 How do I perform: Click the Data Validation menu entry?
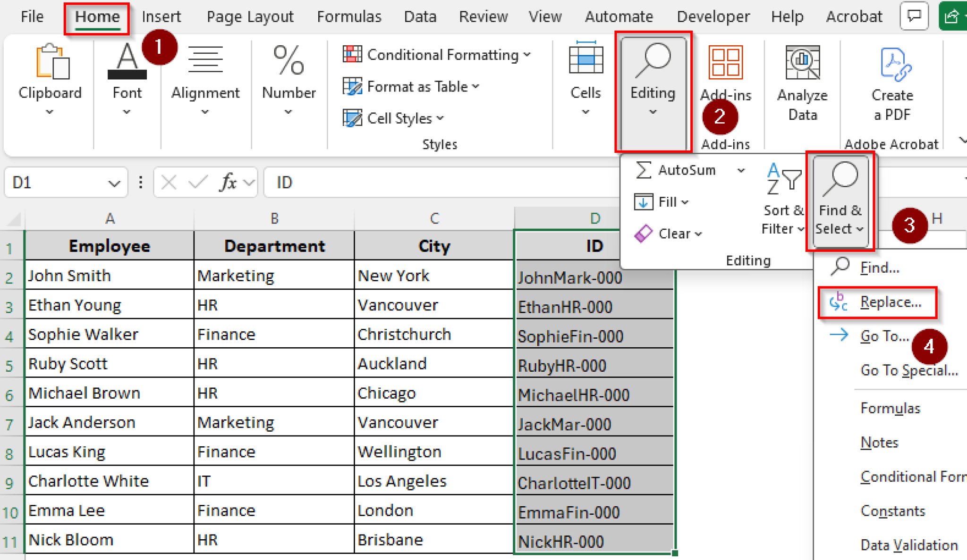pyautogui.click(x=908, y=544)
